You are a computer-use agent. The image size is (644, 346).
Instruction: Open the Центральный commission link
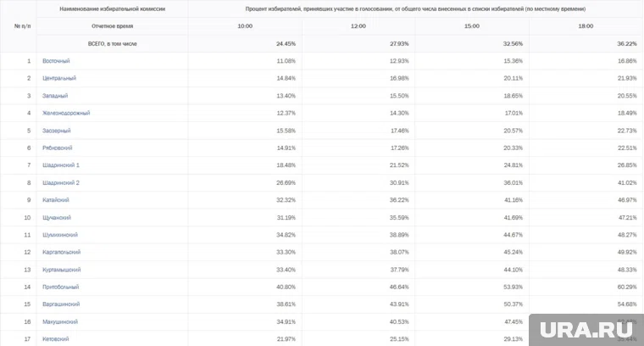click(x=59, y=78)
